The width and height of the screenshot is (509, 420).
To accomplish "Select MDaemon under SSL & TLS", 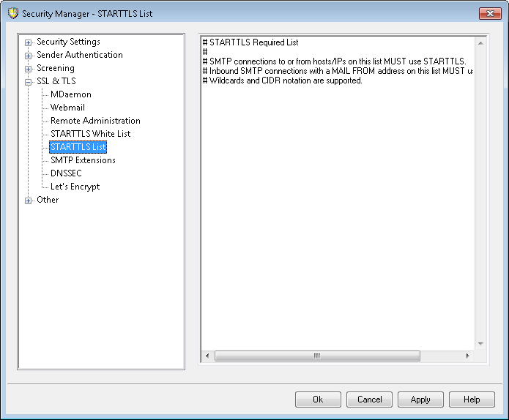I will (x=70, y=94).
